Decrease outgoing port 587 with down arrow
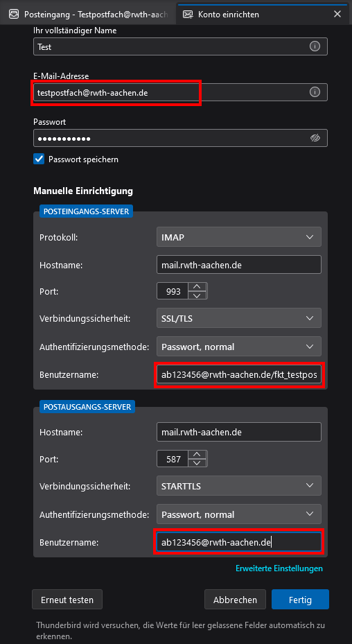The image size is (352, 644). coord(197,463)
